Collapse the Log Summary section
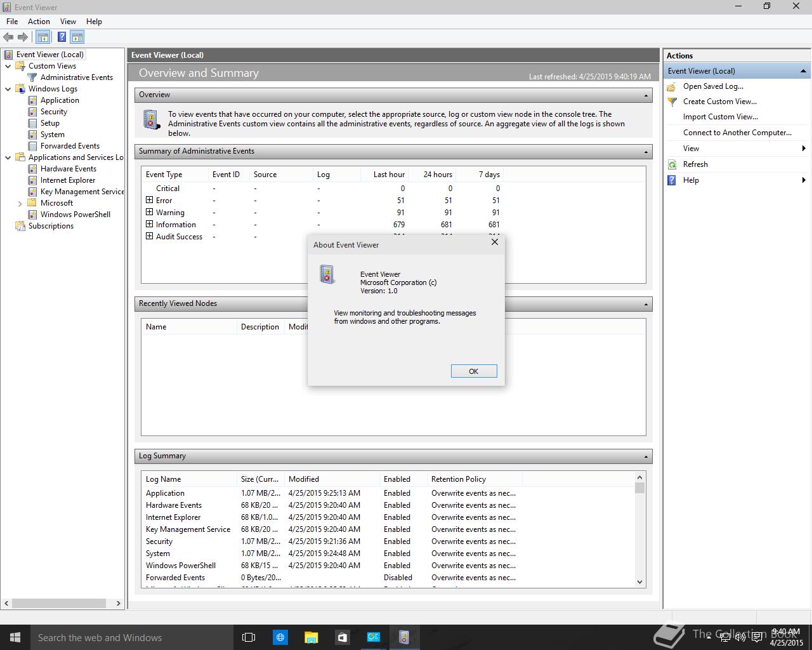The height and width of the screenshot is (650, 812). (646, 456)
